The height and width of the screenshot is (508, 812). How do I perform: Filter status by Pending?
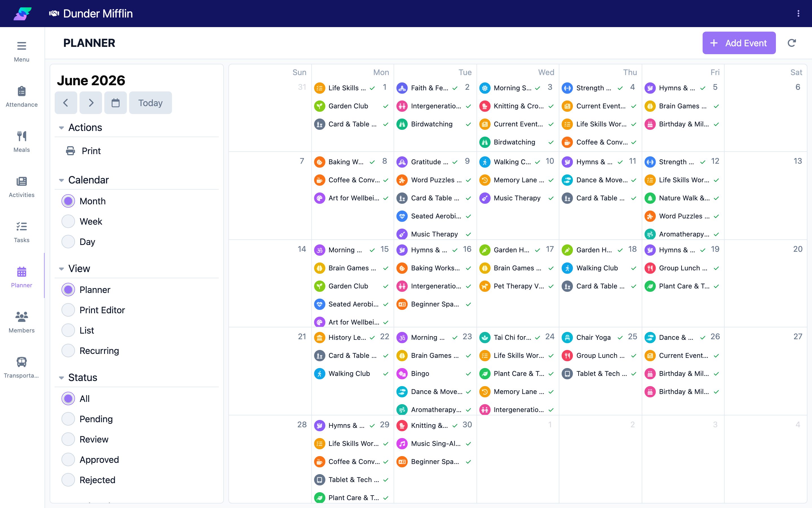(68, 419)
